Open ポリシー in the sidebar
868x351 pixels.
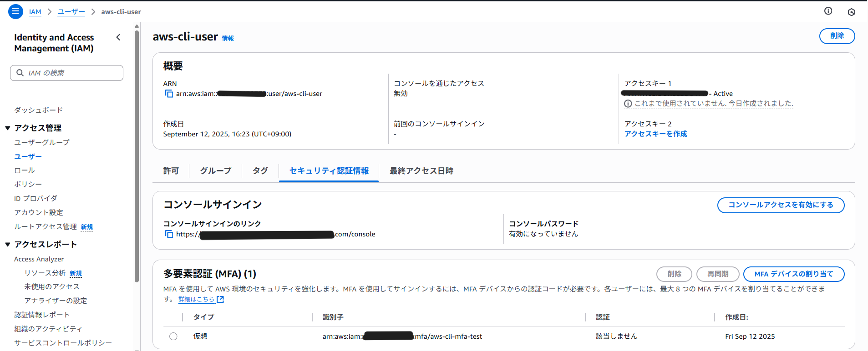(28, 184)
